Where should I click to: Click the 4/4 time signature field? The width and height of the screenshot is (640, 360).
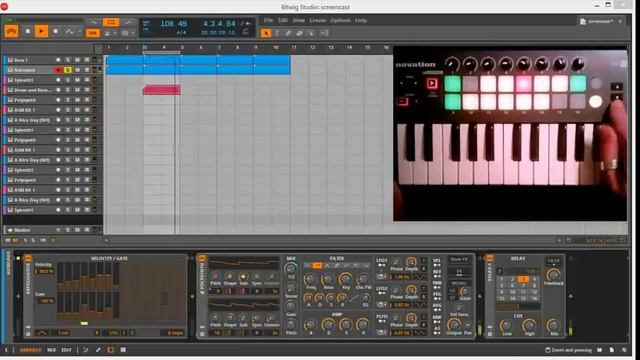[181, 33]
